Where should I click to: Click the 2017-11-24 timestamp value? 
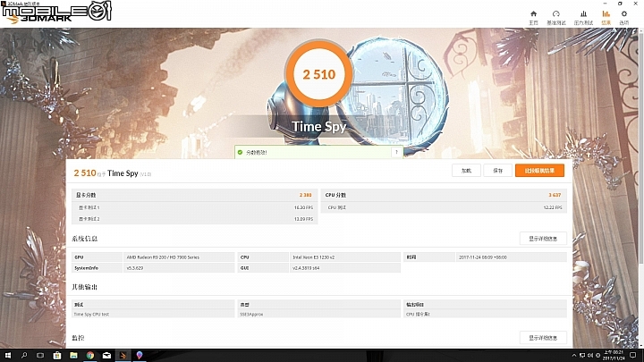pos(483,257)
